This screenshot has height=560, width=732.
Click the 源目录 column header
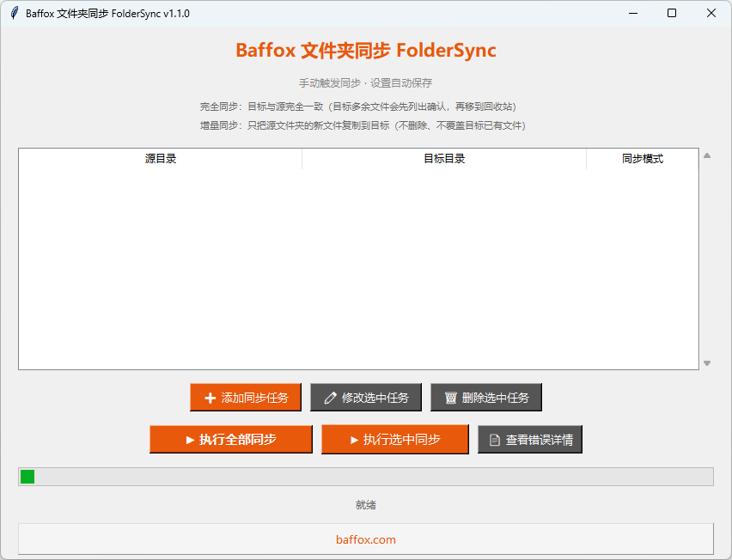pos(161,159)
